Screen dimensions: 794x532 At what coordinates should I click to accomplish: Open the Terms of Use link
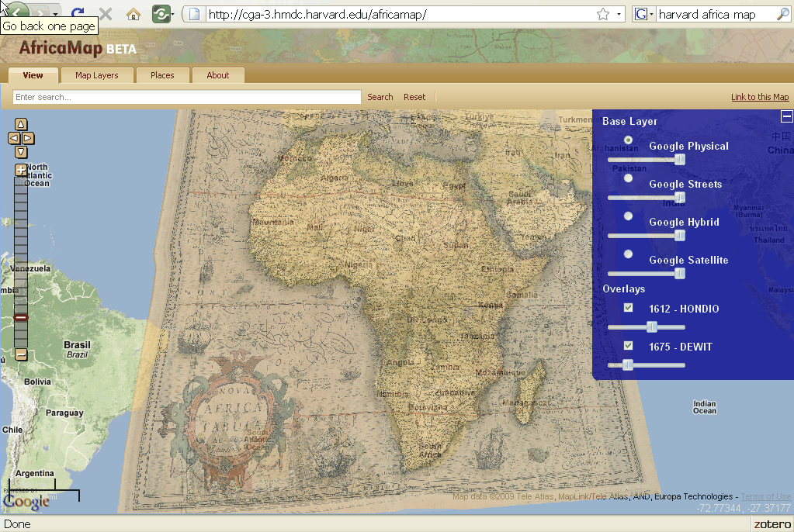click(x=765, y=496)
